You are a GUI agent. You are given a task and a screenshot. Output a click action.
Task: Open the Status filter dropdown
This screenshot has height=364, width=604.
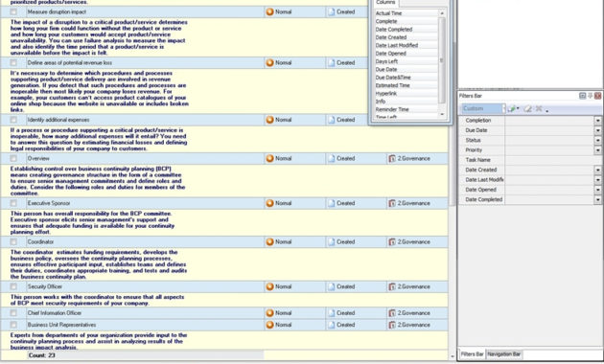click(598, 141)
